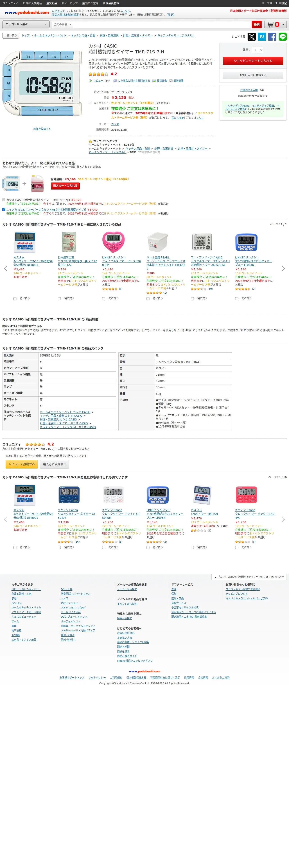The image size is (289, 868).
Task: Open footer 家電 category link
Action: (x=14, y=598)
